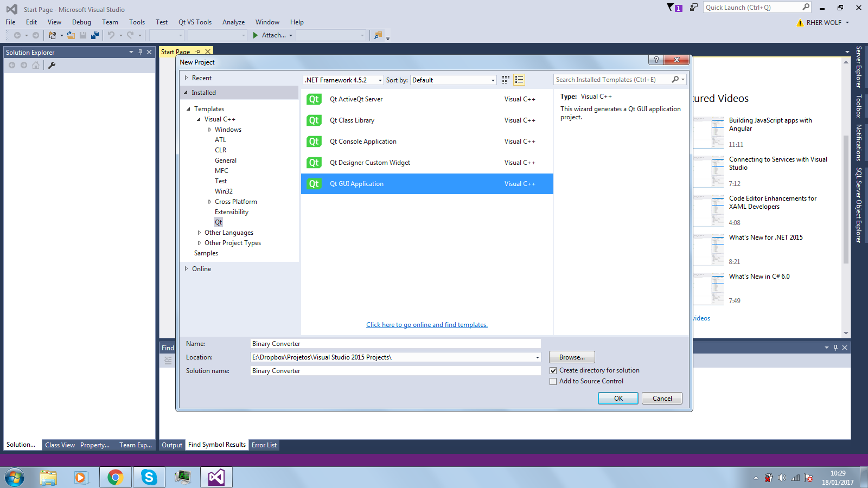
Task: Click the Solution Explorer Home icon
Action: 36,65
